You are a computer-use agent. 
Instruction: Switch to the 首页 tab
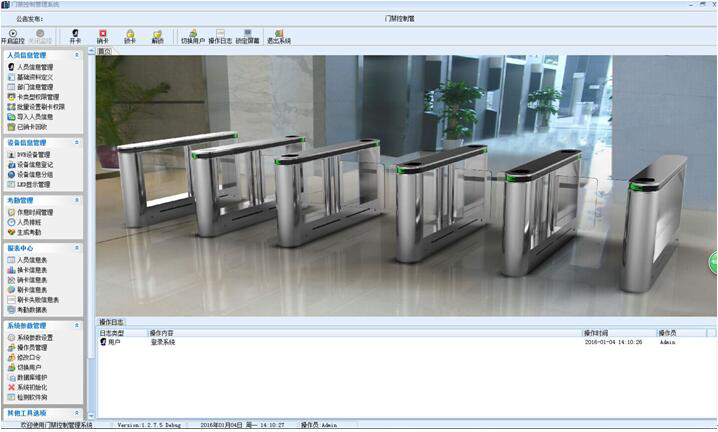coord(105,50)
